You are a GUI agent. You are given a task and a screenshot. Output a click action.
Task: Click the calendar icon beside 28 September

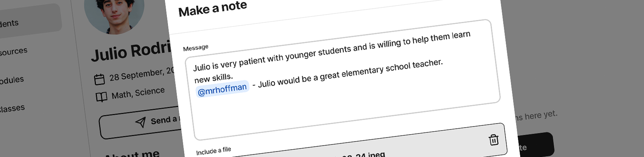(99, 79)
